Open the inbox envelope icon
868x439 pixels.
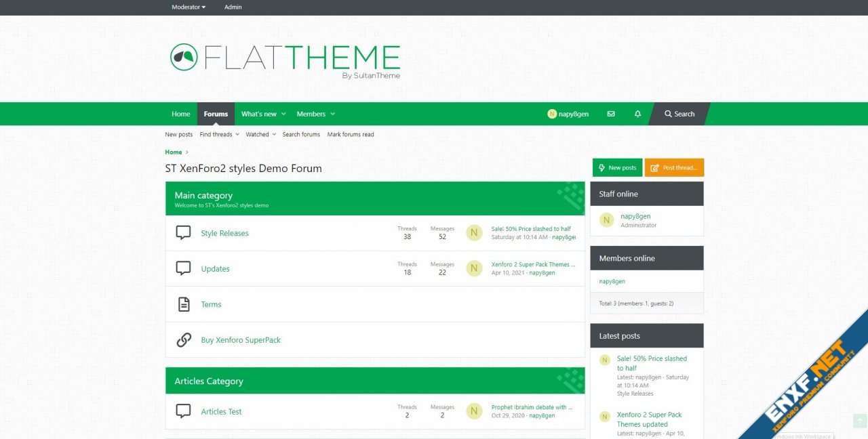611,114
